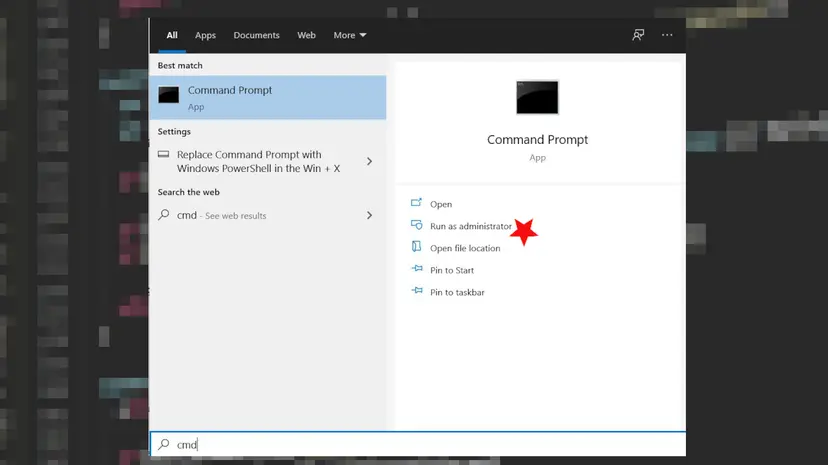Open the More dropdown filter
The width and height of the screenshot is (828, 465).
(x=350, y=35)
